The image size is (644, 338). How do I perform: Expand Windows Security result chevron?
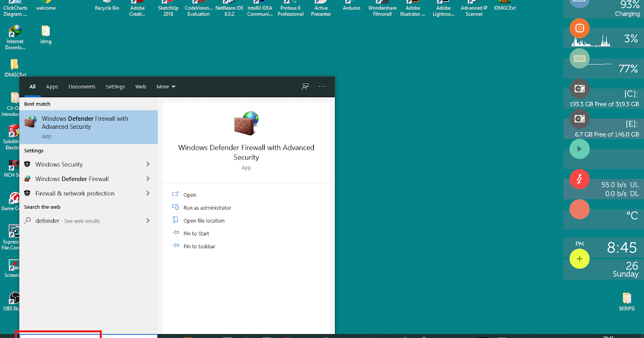[148, 164]
